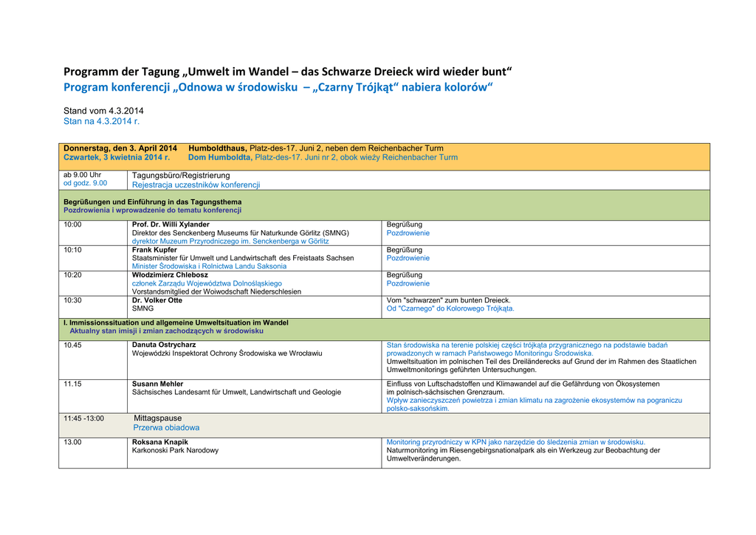The height and width of the screenshot is (535, 756).
Task: Click "Dr. Volker Otte" in the schedule
Action: pos(157,300)
